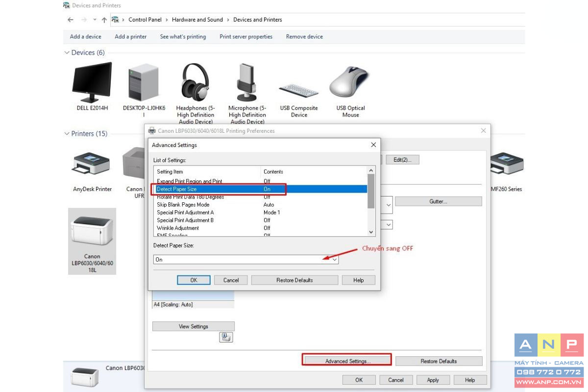The height and width of the screenshot is (392, 588).
Task: Open Print server properties
Action: [x=246, y=37]
